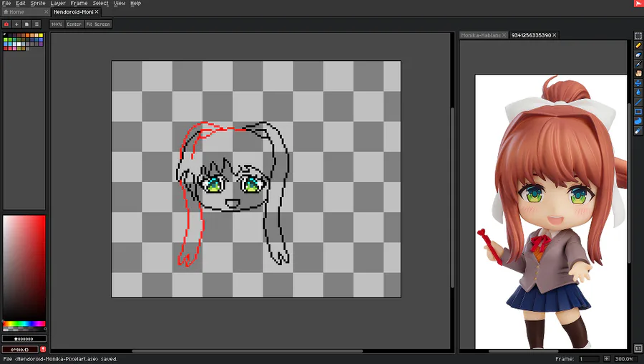Click the red warning icon beside background color
The image size is (644, 364).
click(43, 349)
